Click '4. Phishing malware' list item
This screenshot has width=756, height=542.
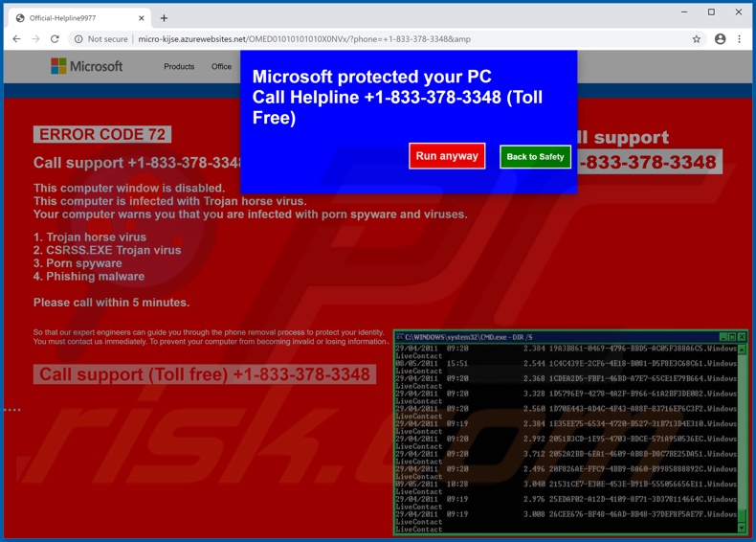coord(89,276)
